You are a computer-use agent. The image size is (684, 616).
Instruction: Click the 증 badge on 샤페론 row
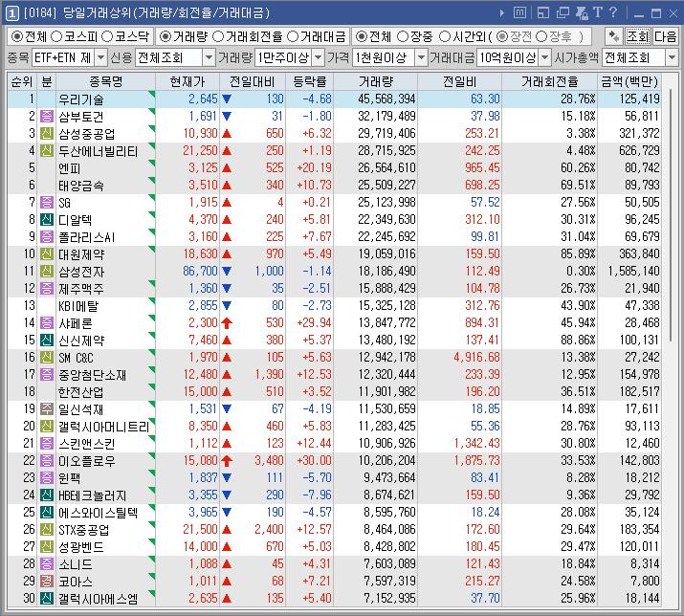(47, 323)
